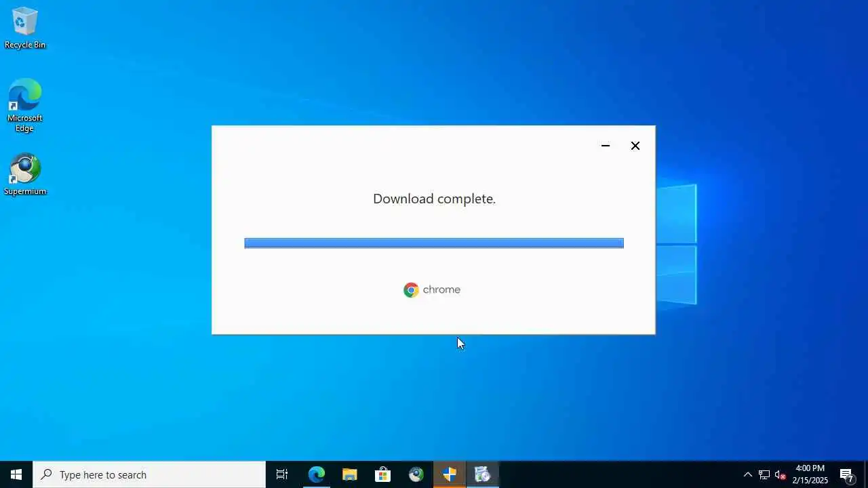Show hidden system tray icons
This screenshot has height=488, width=868.
click(748, 474)
